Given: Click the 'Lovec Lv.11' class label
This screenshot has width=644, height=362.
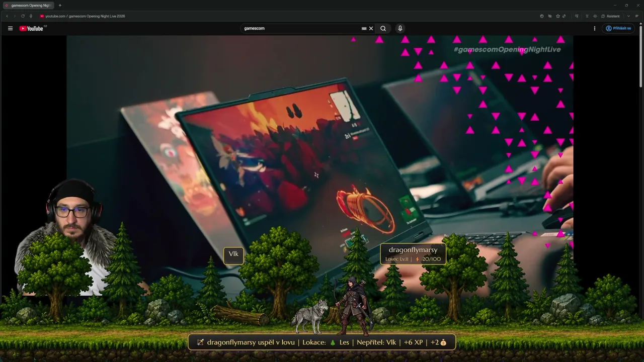Looking at the screenshot, I should click(396, 259).
